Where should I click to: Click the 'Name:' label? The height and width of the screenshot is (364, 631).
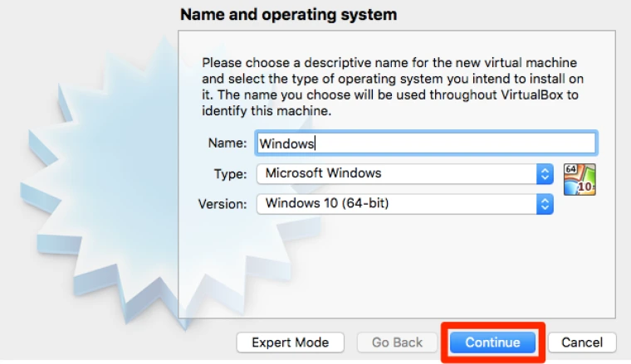(x=227, y=143)
